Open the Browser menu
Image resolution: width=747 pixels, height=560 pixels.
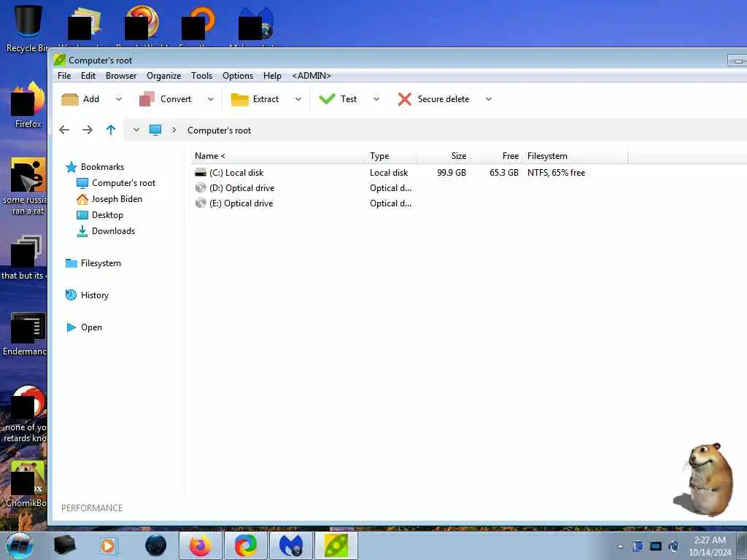[x=121, y=76]
